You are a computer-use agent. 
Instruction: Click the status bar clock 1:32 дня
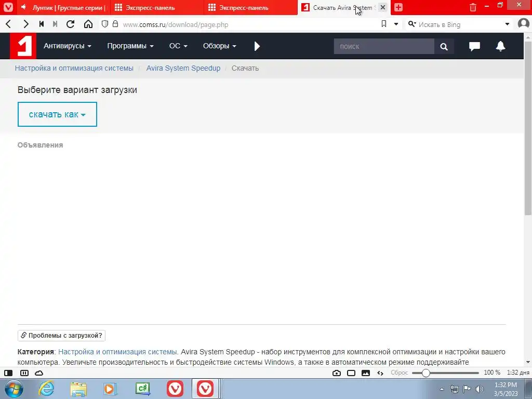(x=518, y=373)
